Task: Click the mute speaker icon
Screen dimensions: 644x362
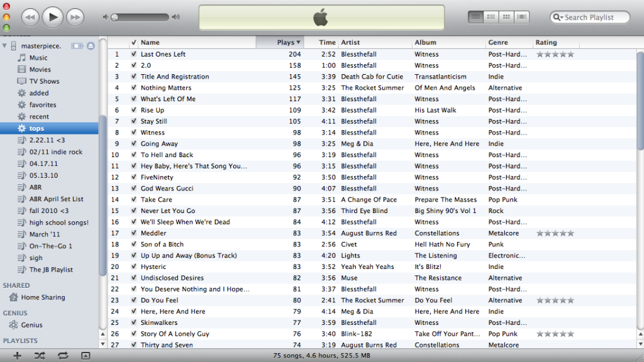Action: 106,17
